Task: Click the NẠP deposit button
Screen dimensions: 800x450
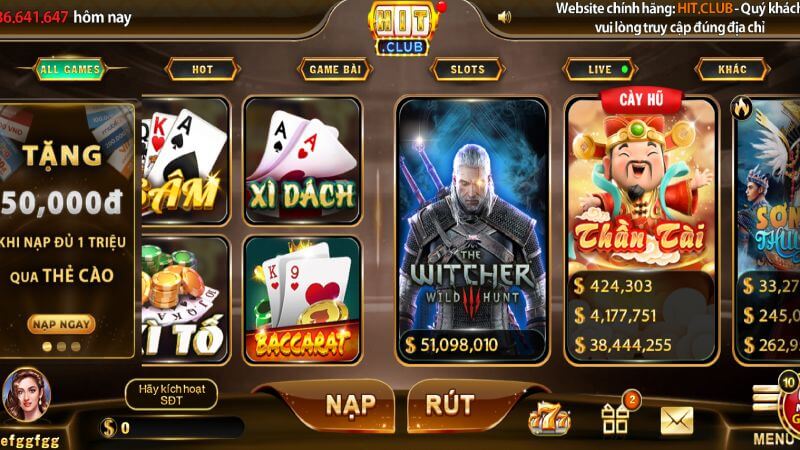Action: [350, 406]
